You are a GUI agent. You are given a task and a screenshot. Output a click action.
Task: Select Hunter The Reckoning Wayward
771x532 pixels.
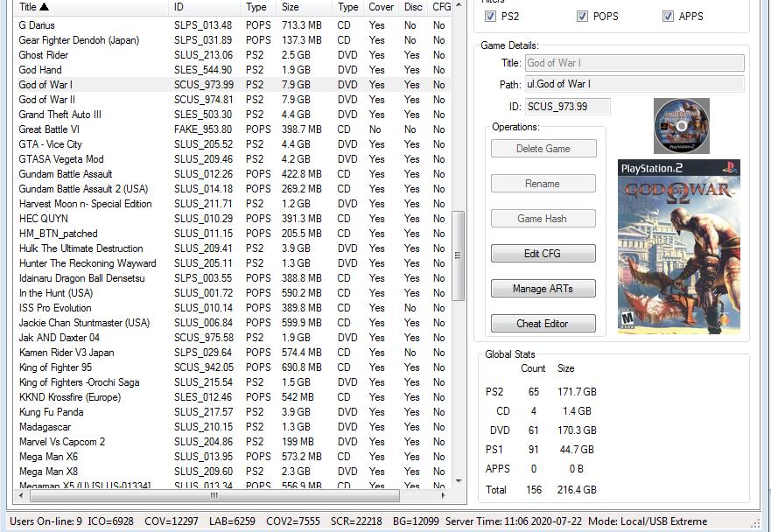234,263
